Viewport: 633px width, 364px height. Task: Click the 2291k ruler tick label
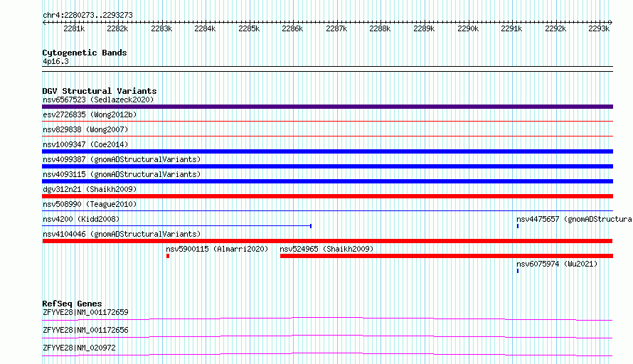511,28
